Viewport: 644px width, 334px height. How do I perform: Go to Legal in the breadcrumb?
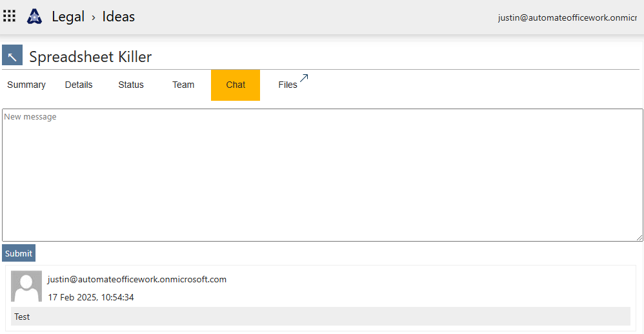pos(68,17)
